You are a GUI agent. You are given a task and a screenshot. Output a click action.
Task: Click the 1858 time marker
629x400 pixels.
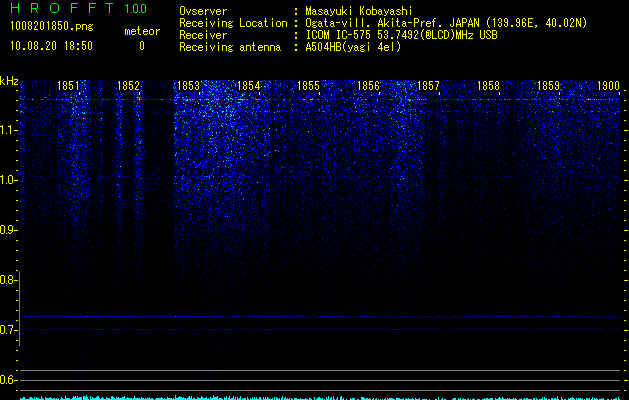tap(489, 86)
